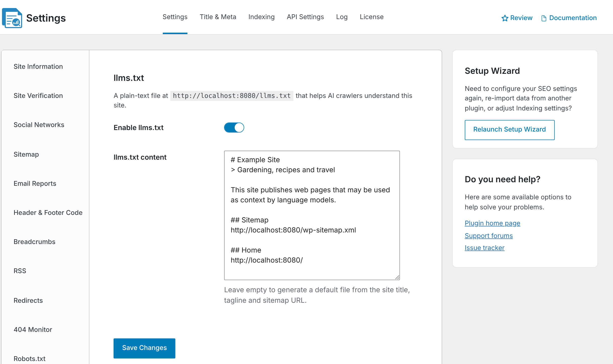Screen dimensions: 613x364
Task: Switch to the Settings top tab
Action: (175, 17)
